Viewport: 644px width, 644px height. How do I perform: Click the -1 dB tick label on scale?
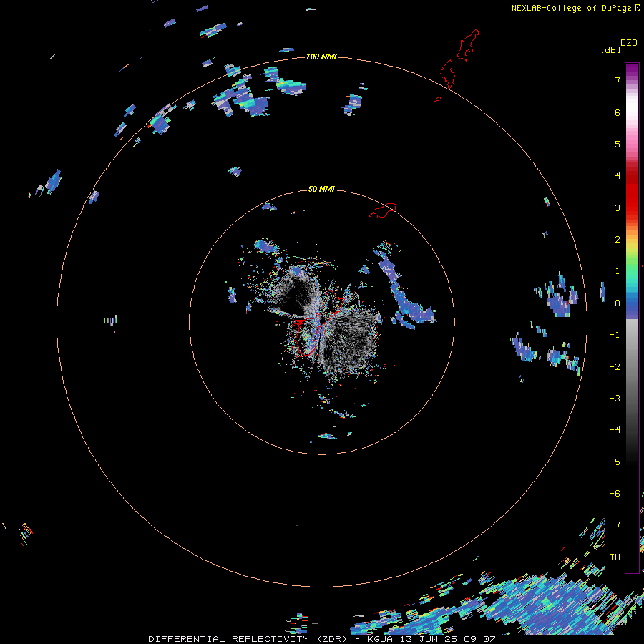pyautogui.click(x=615, y=335)
